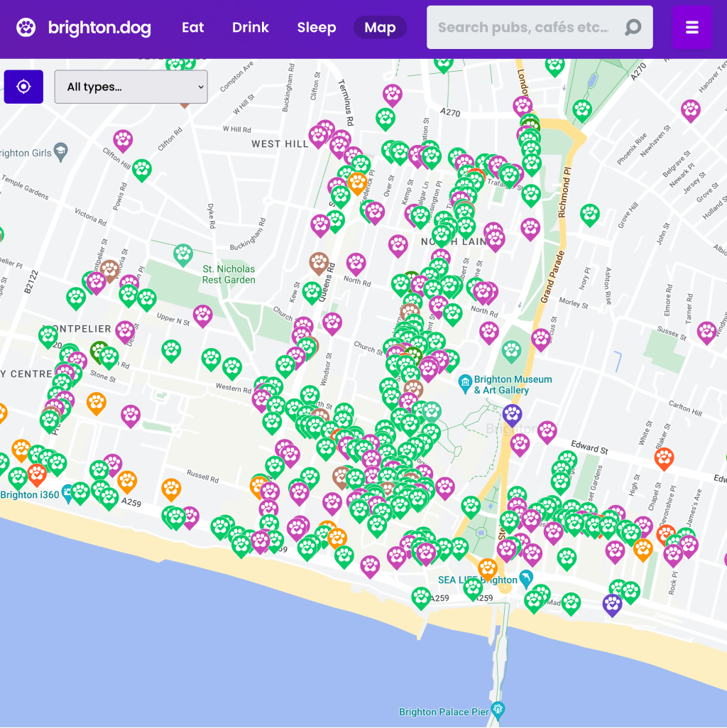Image resolution: width=727 pixels, height=728 pixels.
Task: Select the purple paw pin near Brighton Museum
Action: pyautogui.click(x=512, y=415)
